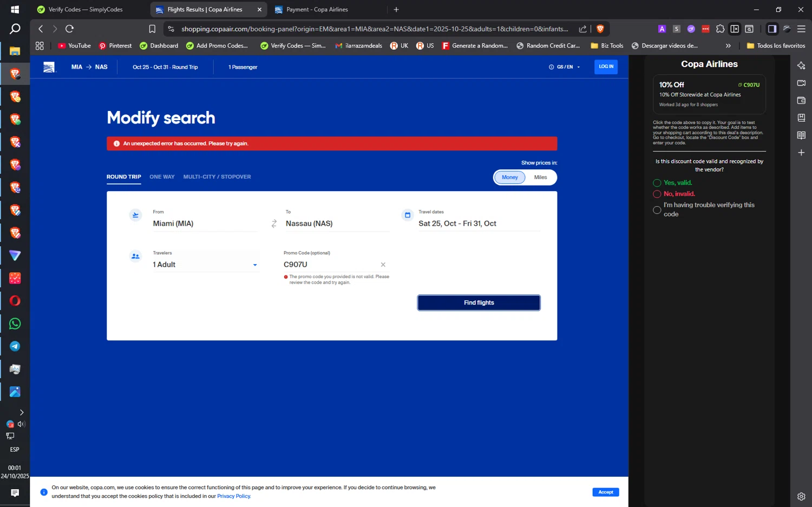The image size is (812, 507).
Task: Open Telegram from the taskbar
Action: pos(15,346)
